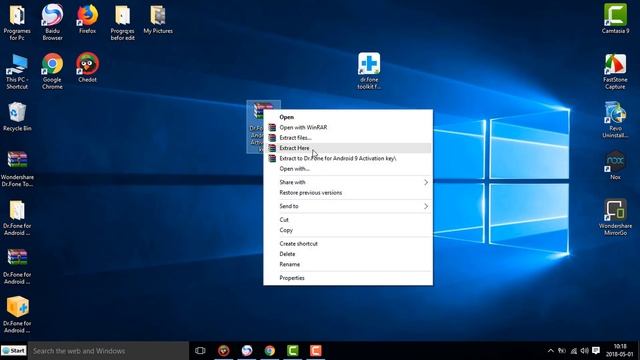Choose Open with WinRAR
The height and width of the screenshot is (360, 640).
[x=348, y=127]
